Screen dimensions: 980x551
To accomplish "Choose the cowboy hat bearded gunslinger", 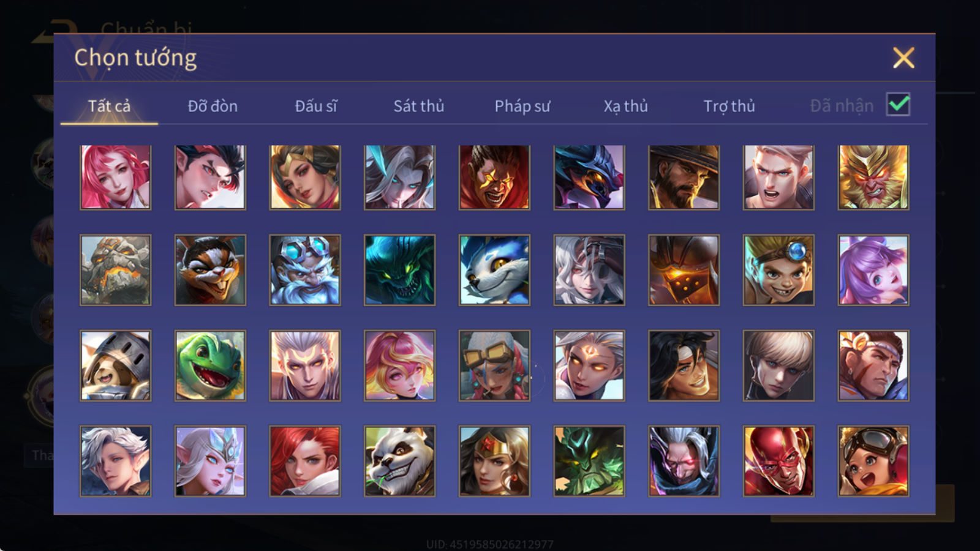I will (684, 178).
